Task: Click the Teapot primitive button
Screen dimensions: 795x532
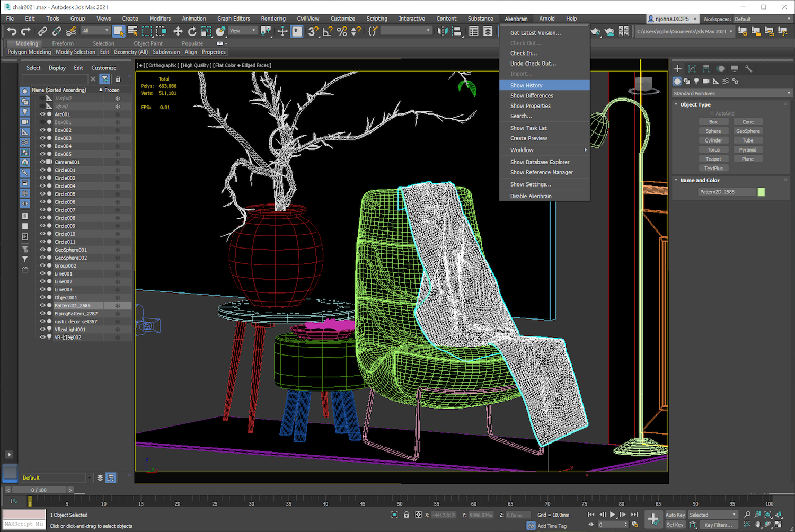Action: (713, 159)
